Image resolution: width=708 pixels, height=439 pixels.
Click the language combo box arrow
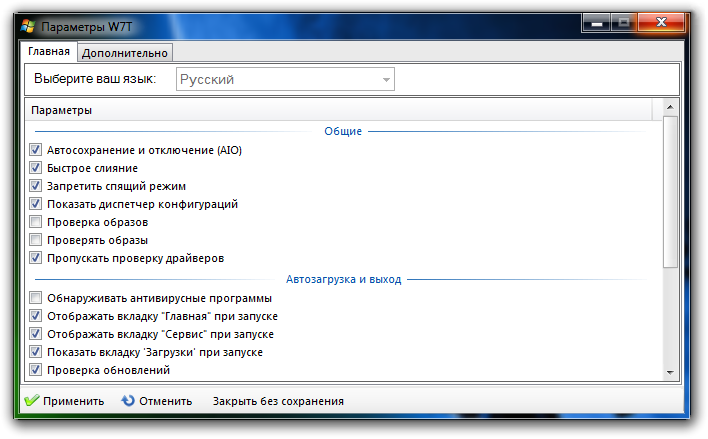coord(385,79)
